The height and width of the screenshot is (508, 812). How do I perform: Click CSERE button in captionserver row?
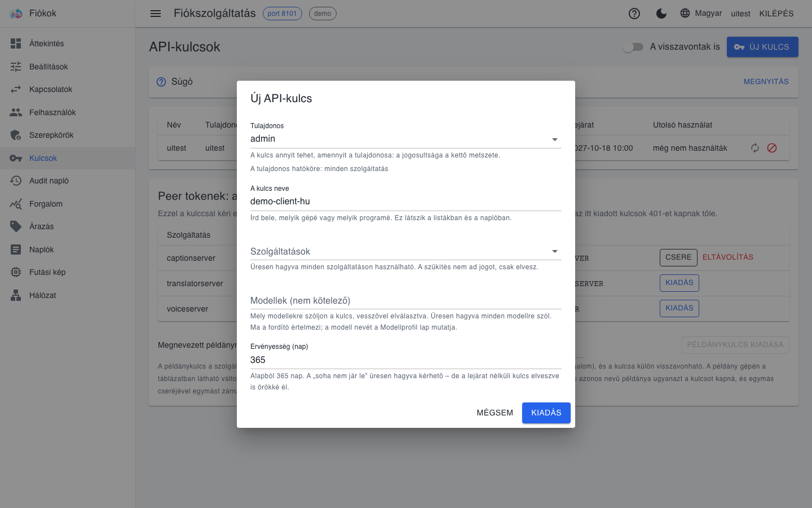pos(678,257)
